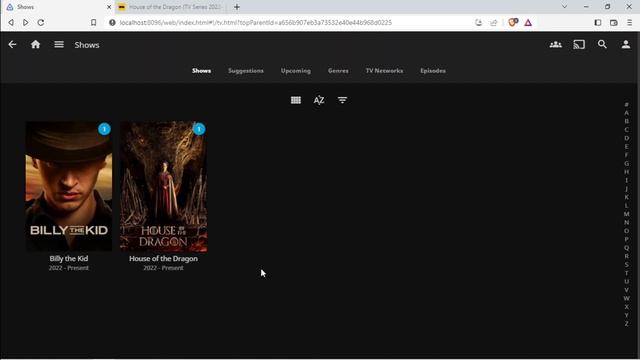Viewport: 640px width, 360px height.
Task: Open the Brave Rewards triangle icon
Action: click(x=528, y=22)
